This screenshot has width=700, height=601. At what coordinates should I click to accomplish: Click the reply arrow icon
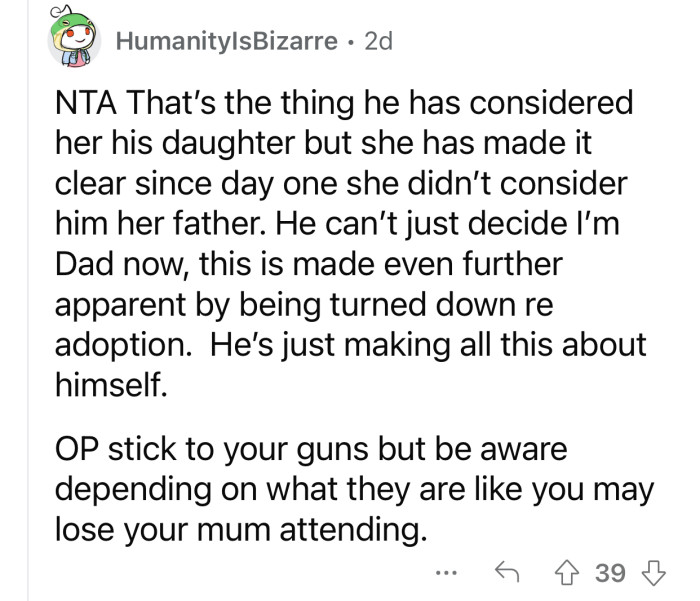click(509, 573)
